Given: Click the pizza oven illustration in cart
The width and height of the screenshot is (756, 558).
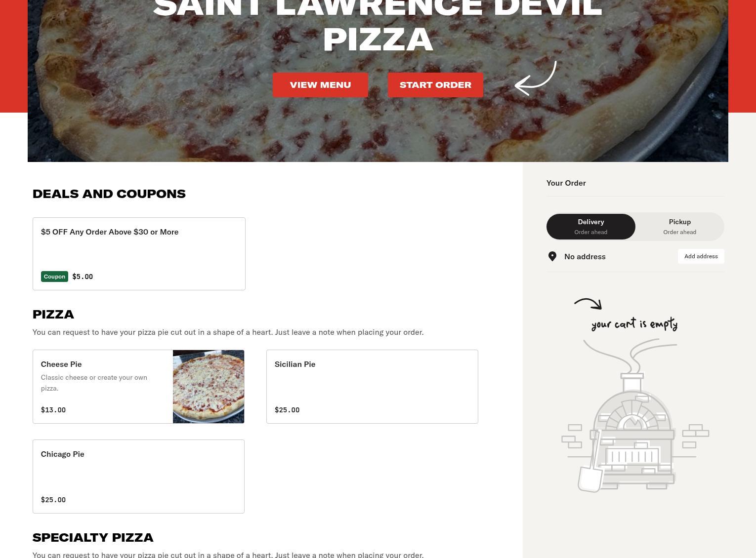Looking at the screenshot, I should (635, 415).
